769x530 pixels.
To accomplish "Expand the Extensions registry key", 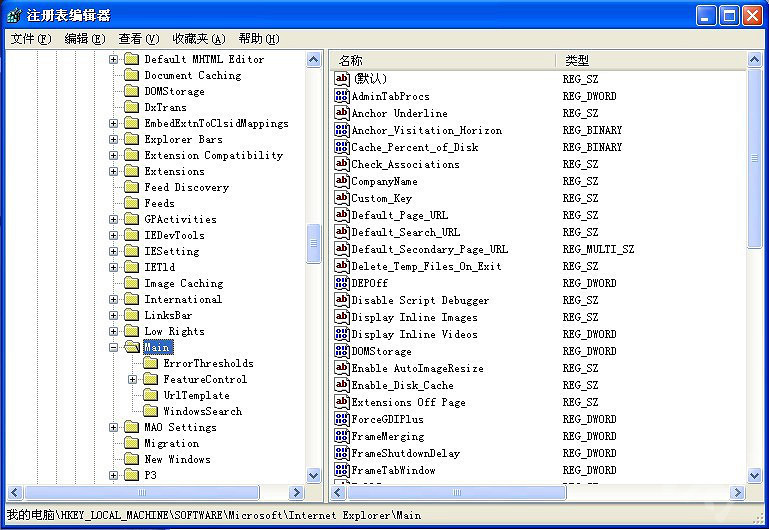I will click(x=113, y=171).
